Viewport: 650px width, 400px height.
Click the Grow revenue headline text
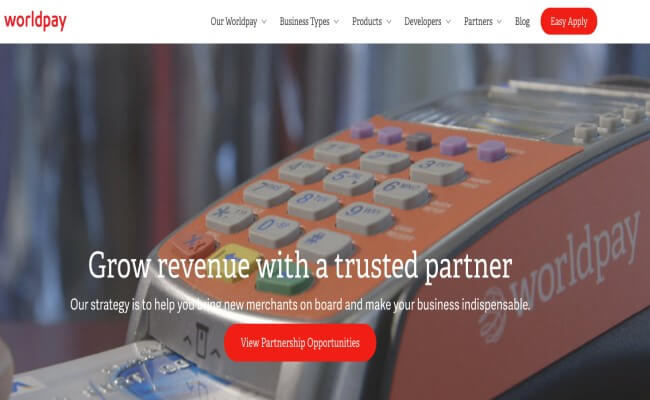point(300,265)
